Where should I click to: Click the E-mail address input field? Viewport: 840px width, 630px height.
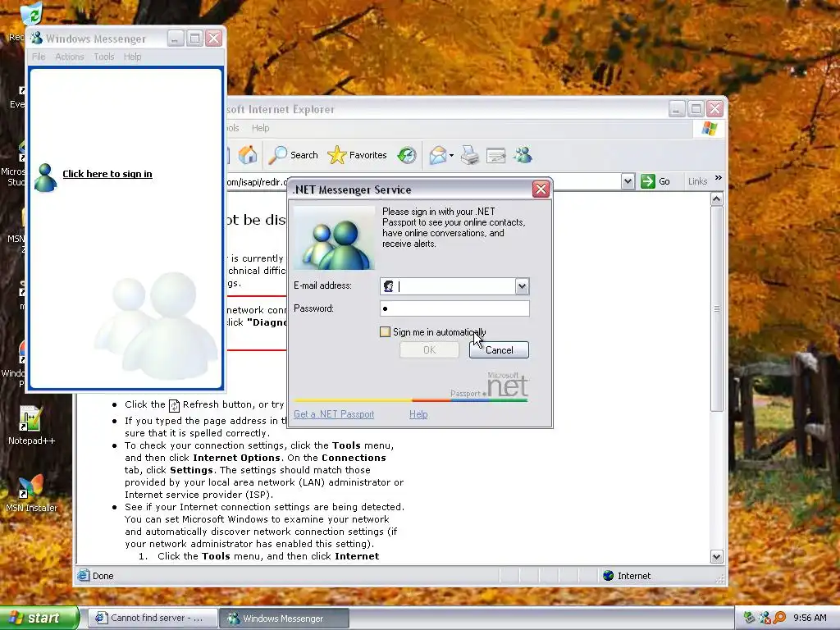(x=454, y=286)
